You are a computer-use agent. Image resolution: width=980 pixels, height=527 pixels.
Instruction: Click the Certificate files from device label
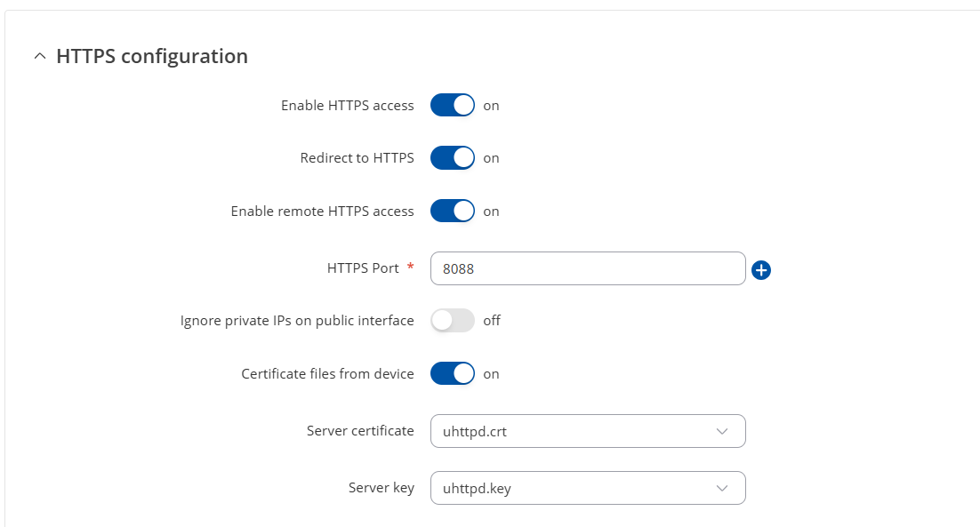click(327, 373)
